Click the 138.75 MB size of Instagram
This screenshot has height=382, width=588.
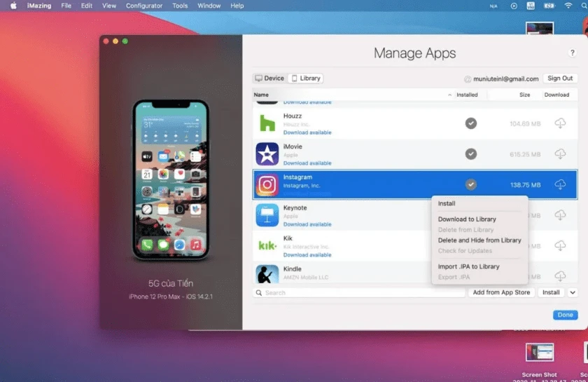(x=525, y=185)
